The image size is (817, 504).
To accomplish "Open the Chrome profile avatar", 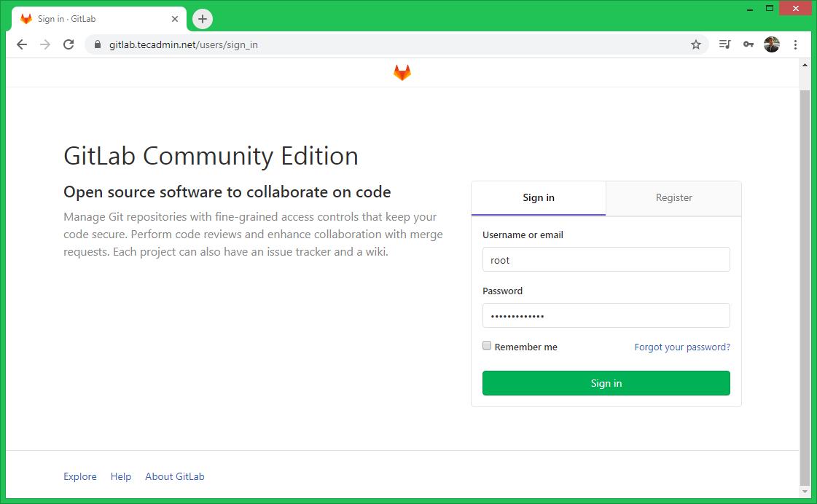I will point(772,44).
